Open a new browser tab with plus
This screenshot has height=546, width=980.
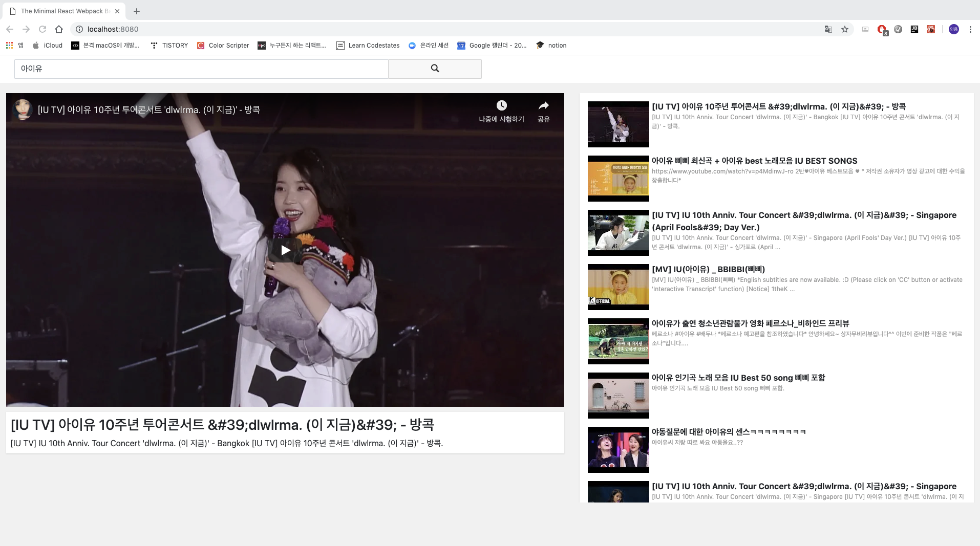[137, 11]
